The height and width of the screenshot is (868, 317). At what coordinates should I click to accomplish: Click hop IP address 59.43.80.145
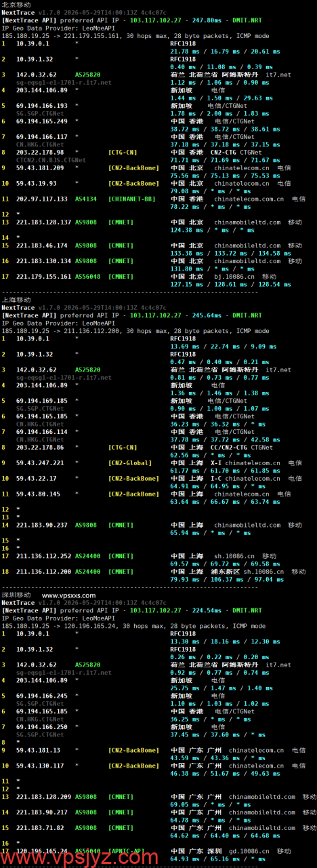pos(39,494)
